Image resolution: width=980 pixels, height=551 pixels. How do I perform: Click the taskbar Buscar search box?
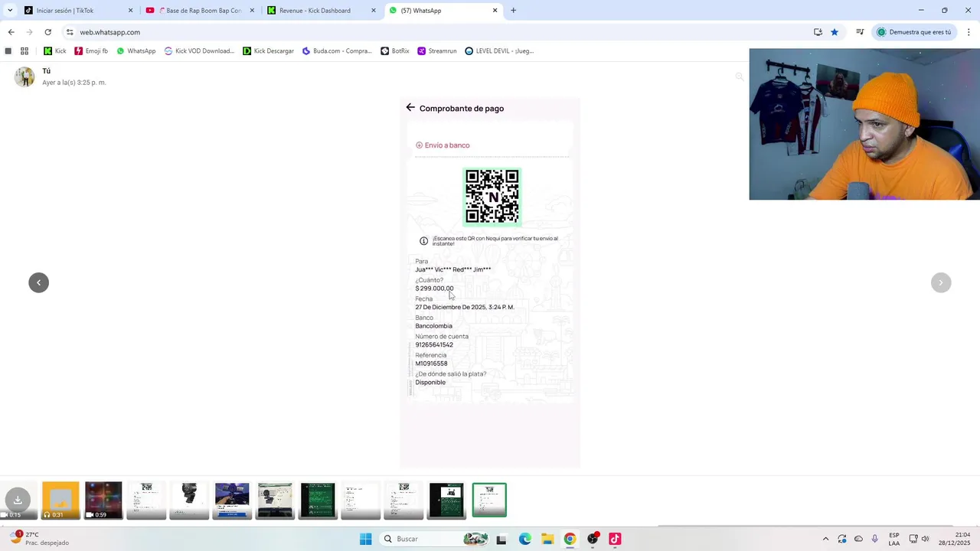click(x=435, y=539)
